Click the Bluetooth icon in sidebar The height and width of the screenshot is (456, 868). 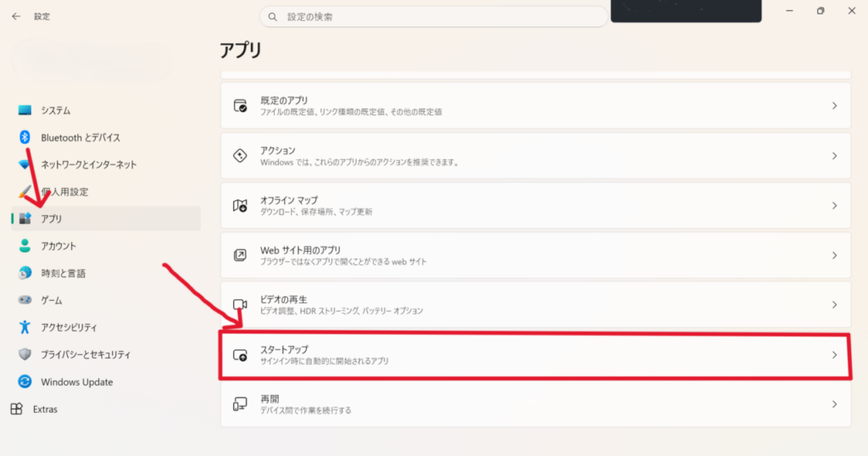tap(25, 137)
